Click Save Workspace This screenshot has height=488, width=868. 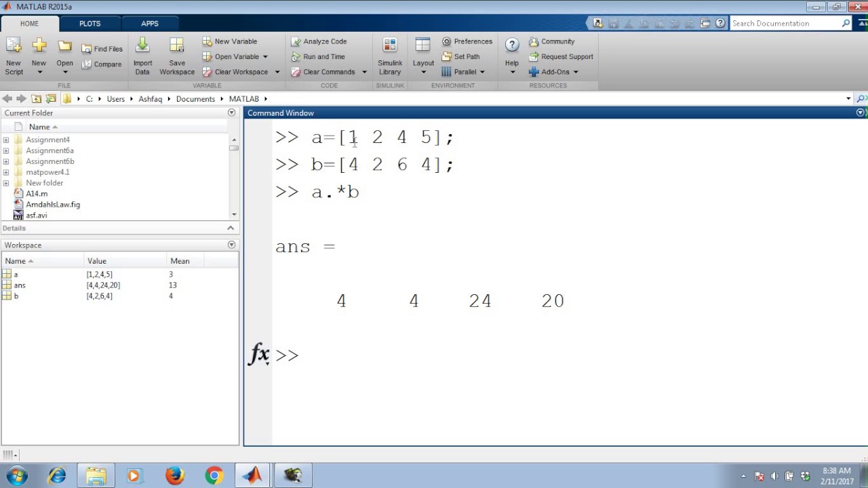[x=177, y=56]
